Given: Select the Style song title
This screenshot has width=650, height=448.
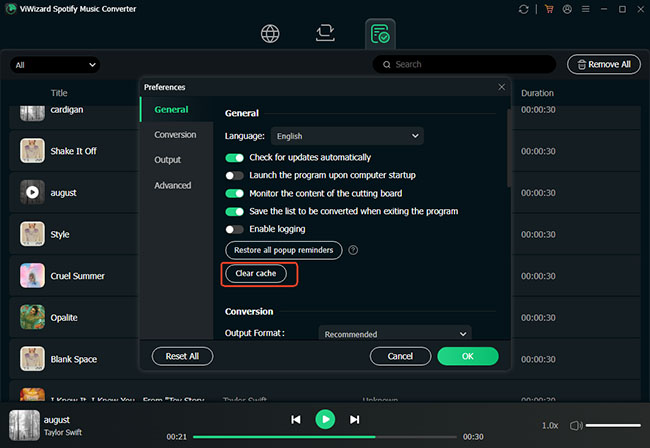Looking at the screenshot, I should click(x=60, y=235).
